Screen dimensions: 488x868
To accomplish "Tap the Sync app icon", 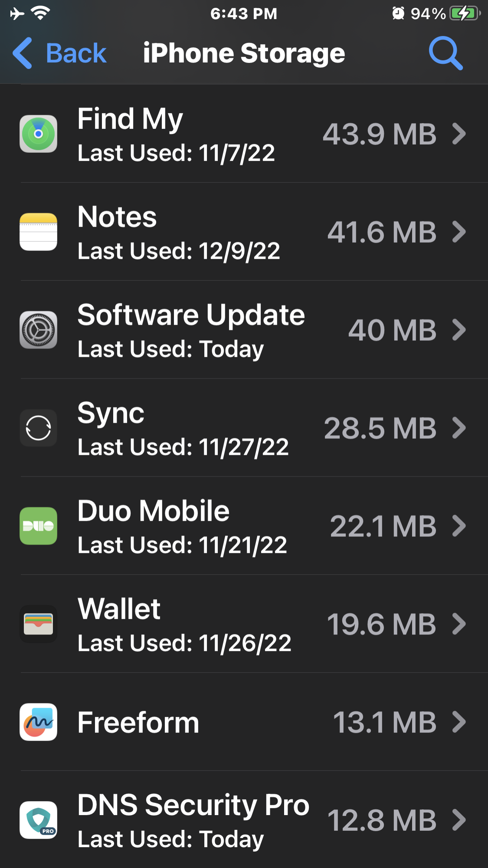I will 38,428.
